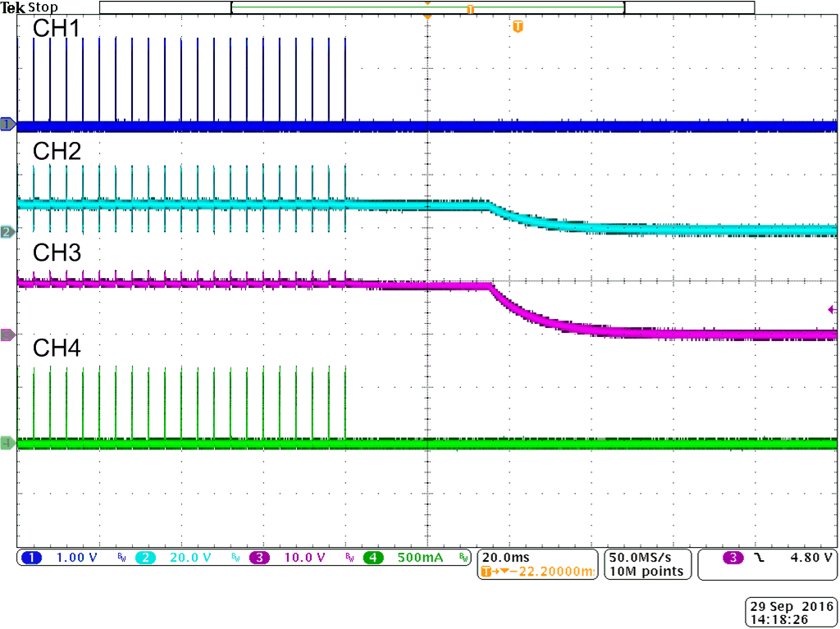Viewport: 840px width, 629px height.
Task: Select the Channel 3 badge in trigger readout
Action: click(x=731, y=558)
